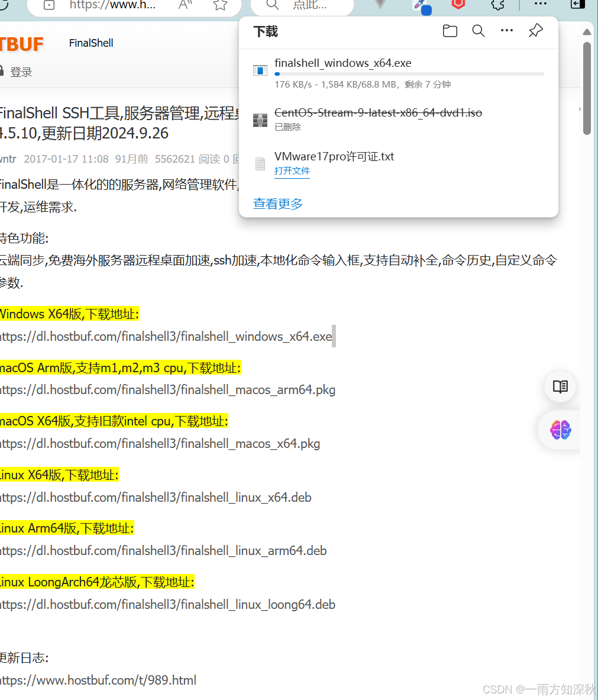Click the 下载 panel title
The width and height of the screenshot is (598, 700).
266,31
